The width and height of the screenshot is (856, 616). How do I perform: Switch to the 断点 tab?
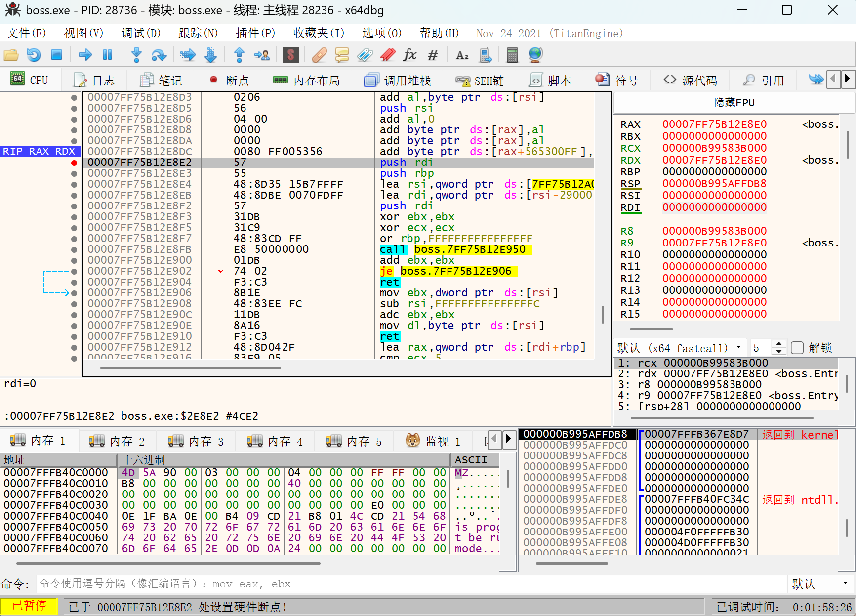(x=229, y=80)
